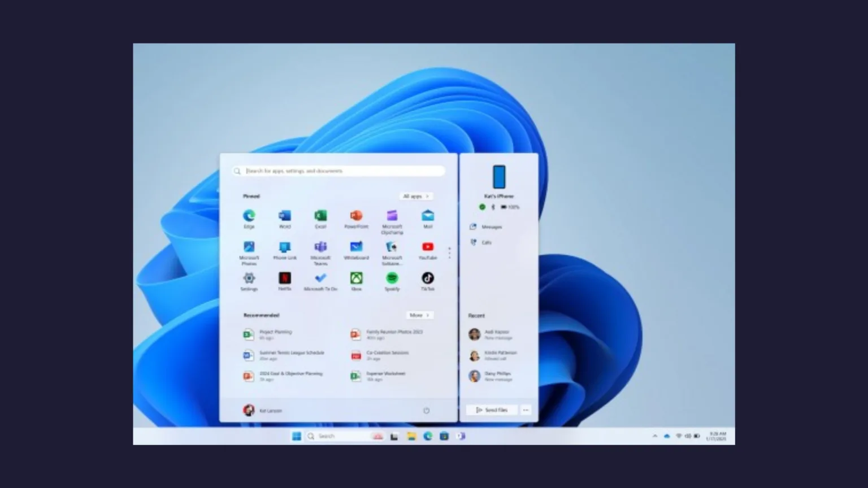Viewport: 868px width, 488px height.
Task: Open Messages for Kat's iPhone
Action: pos(491,226)
